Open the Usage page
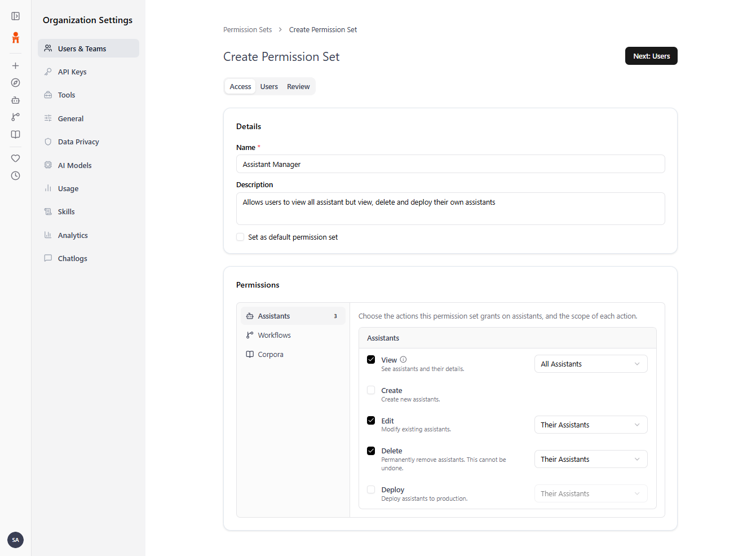The height and width of the screenshot is (556, 756). [89, 188]
